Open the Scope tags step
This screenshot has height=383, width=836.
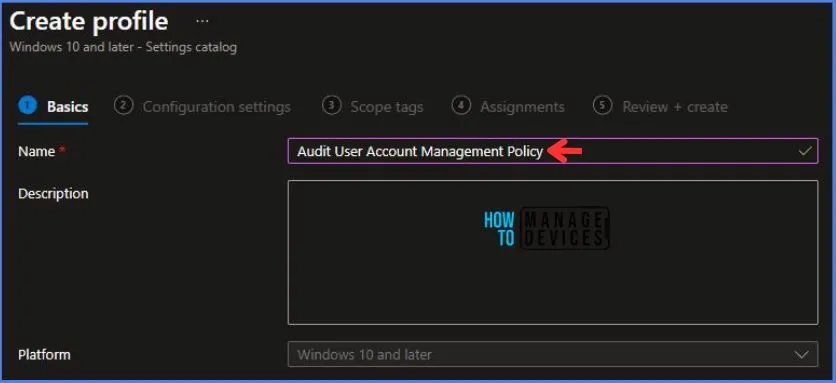373,107
